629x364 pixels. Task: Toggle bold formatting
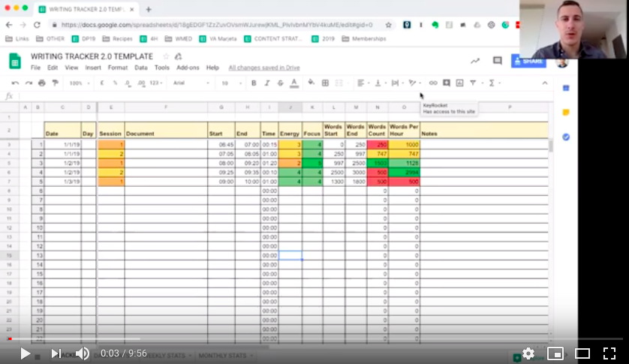[254, 83]
